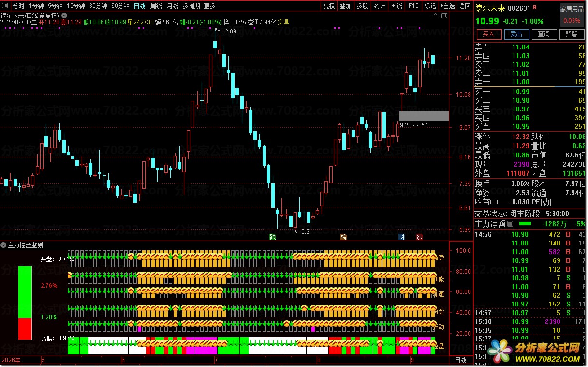Switch to the 周线 weekly chart
The width and height of the screenshot is (588, 367).
coord(156,6)
